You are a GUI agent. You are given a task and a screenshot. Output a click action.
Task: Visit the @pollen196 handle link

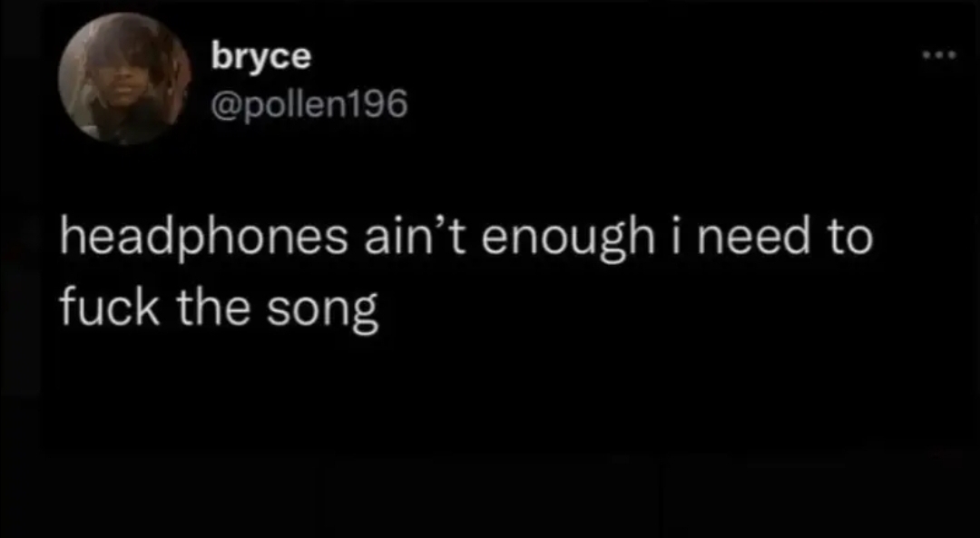tap(309, 107)
